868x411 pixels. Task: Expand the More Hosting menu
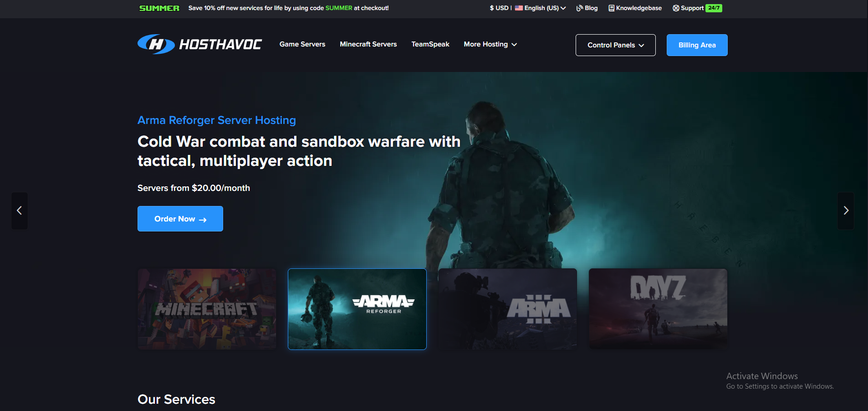click(x=490, y=44)
